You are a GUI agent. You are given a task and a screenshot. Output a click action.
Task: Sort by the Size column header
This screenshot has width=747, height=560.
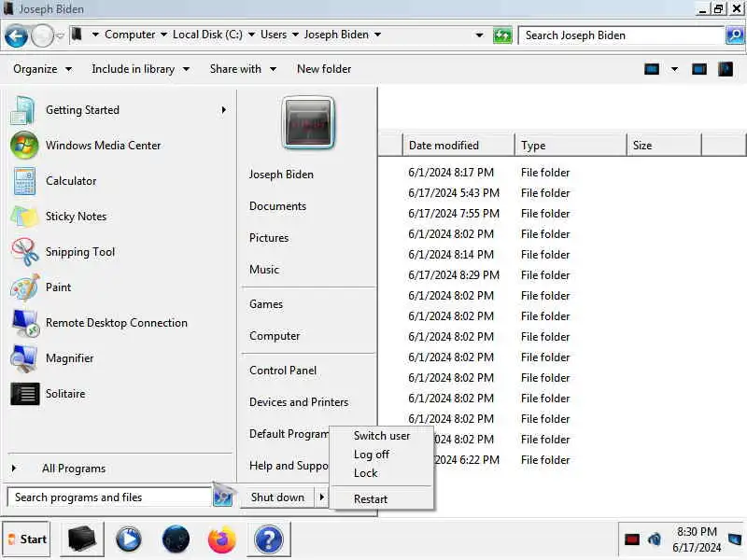pos(664,146)
